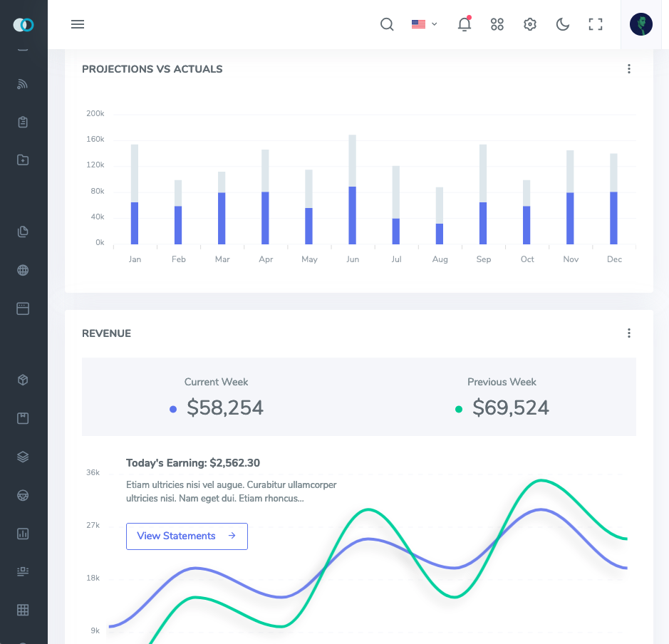Click the blue Current Week legend dot
Image resolution: width=669 pixels, height=644 pixels.
coord(173,410)
